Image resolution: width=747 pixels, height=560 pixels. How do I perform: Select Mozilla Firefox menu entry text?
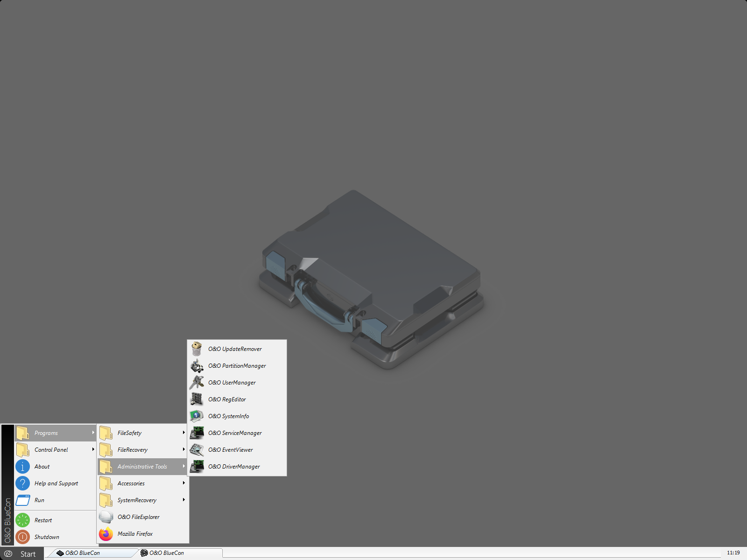(135, 534)
